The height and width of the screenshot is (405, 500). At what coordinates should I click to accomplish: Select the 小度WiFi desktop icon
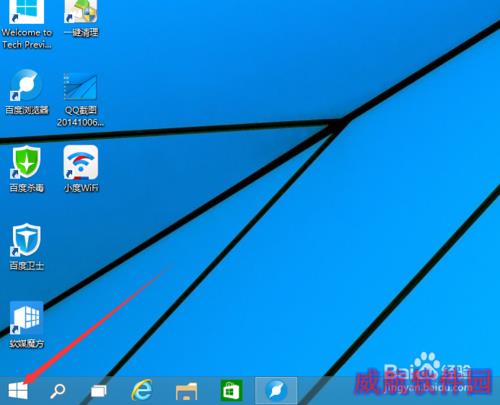81,169
